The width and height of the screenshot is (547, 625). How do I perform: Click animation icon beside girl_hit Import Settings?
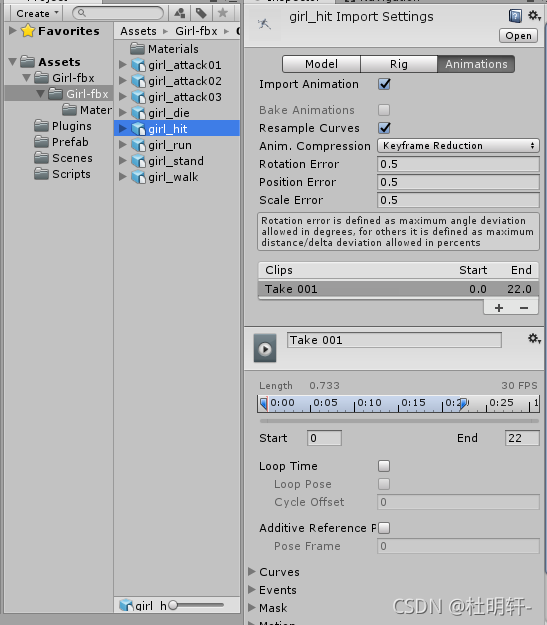(x=264, y=24)
